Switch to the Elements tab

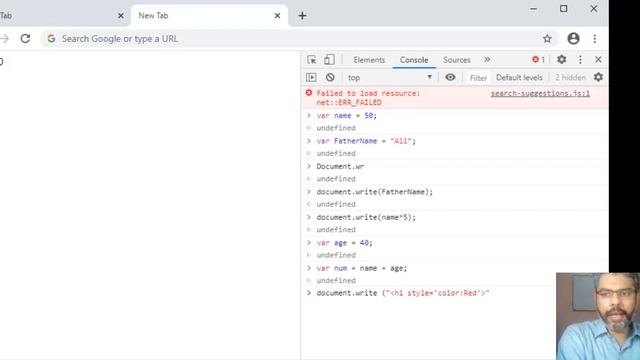click(369, 60)
